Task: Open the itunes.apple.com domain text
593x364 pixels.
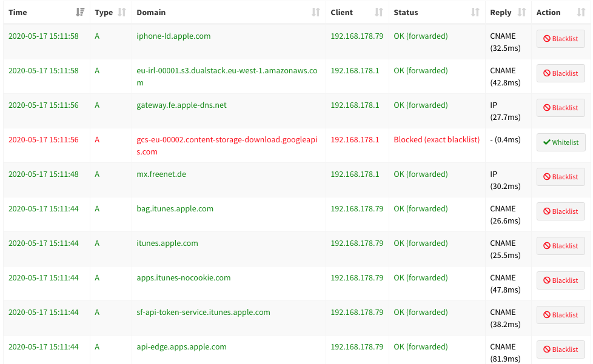Action: point(167,243)
